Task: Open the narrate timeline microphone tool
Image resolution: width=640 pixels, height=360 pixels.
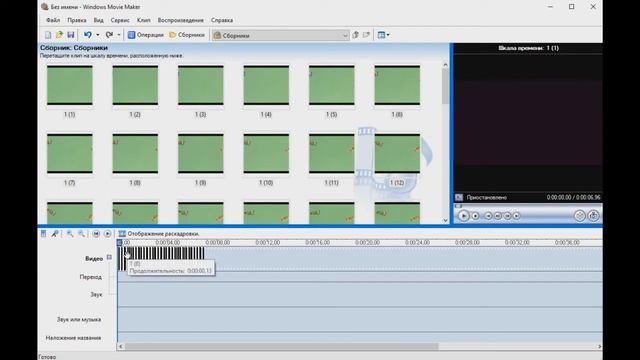Action: (54, 233)
